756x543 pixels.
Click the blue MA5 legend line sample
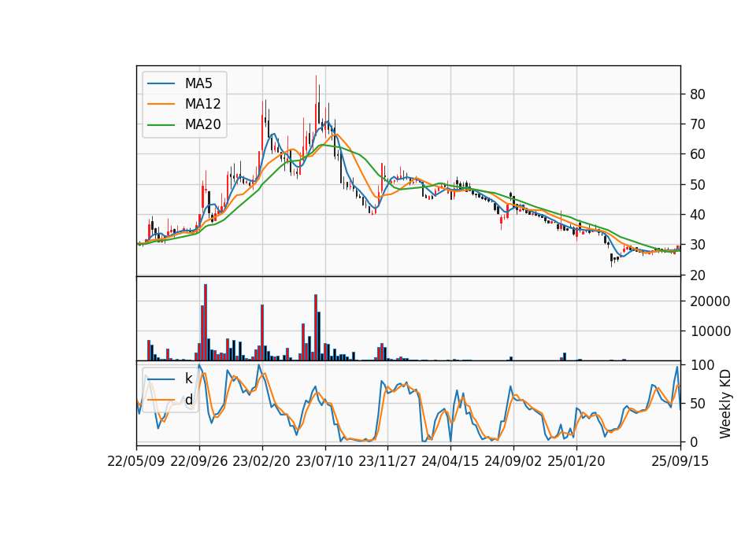click(161, 83)
